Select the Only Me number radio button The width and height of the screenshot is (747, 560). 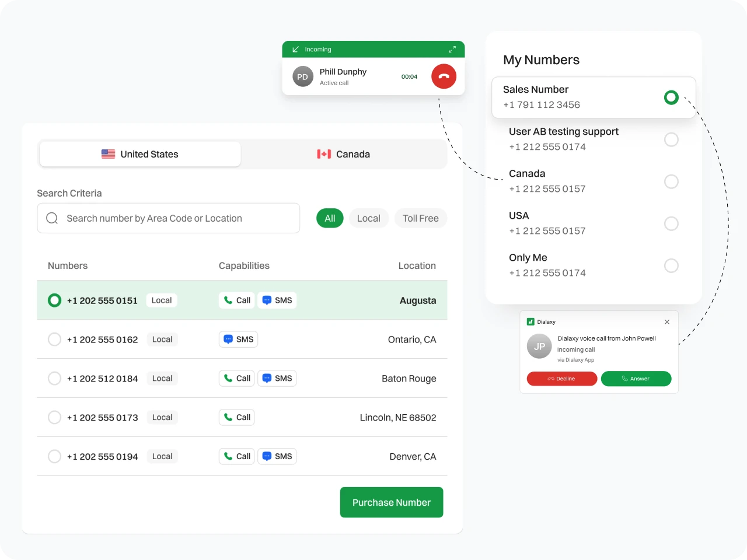(671, 265)
